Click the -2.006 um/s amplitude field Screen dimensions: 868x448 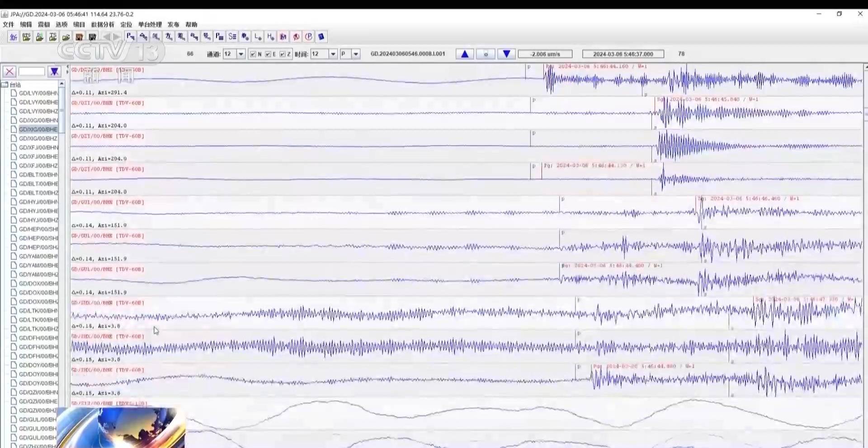click(545, 54)
